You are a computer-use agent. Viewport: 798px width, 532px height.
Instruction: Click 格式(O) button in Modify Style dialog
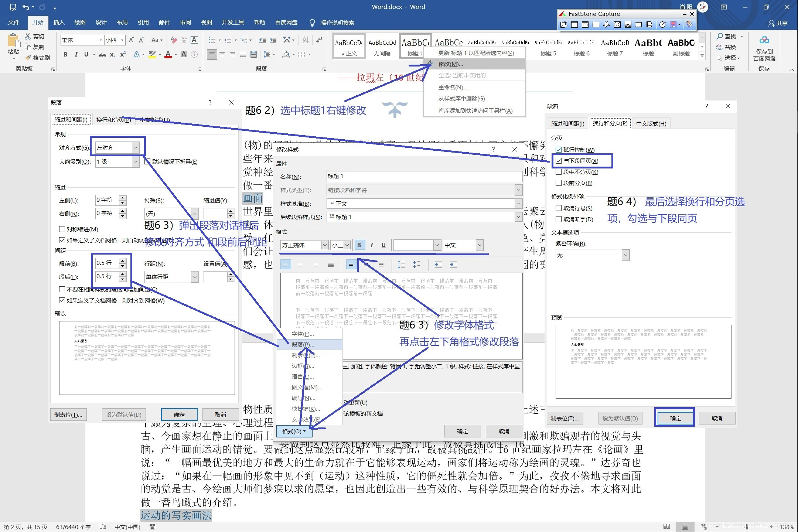pyautogui.click(x=294, y=431)
